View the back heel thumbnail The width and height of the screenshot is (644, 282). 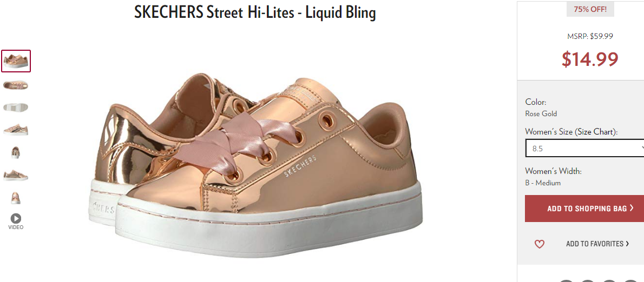pos(16,152)
